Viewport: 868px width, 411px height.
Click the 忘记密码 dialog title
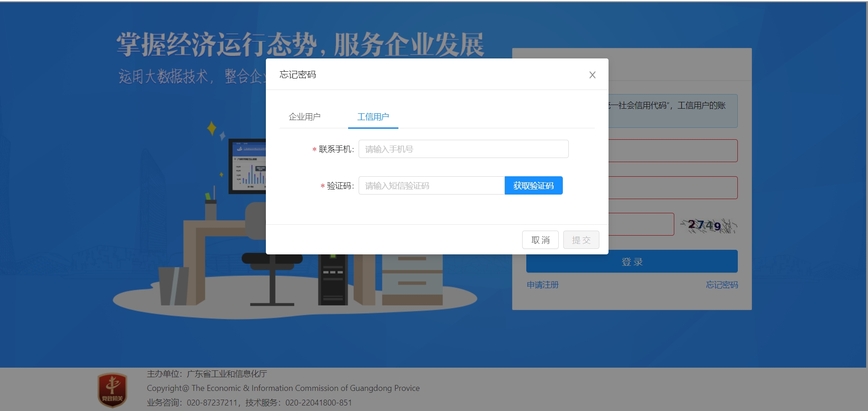[298, 74]
